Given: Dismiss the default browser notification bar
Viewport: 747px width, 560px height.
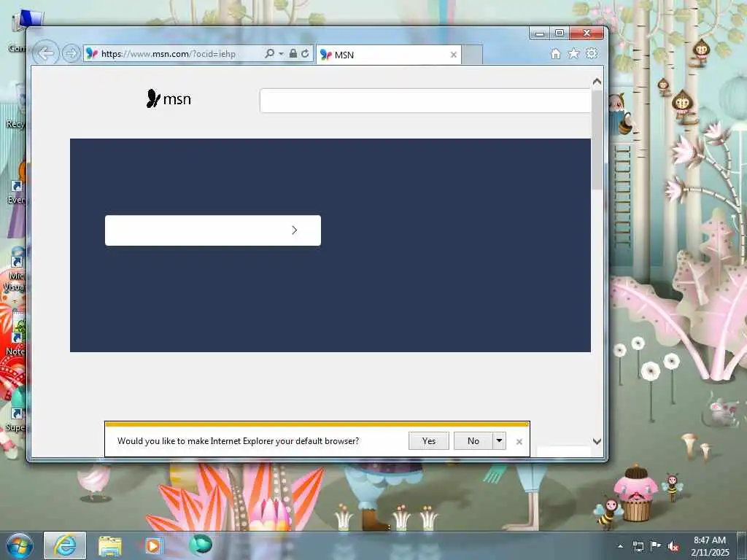Looking at the screenshot, I should (x=519, y=442).
